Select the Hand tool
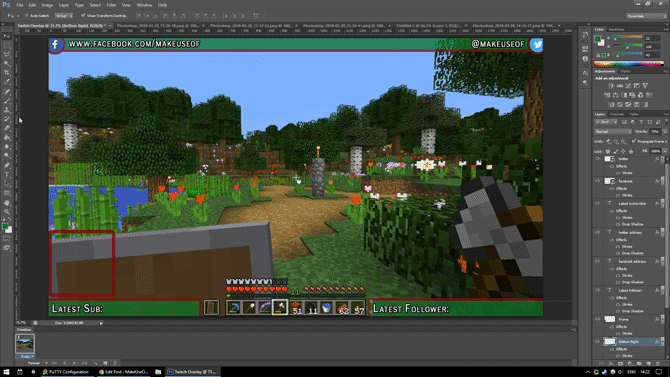 7,203
